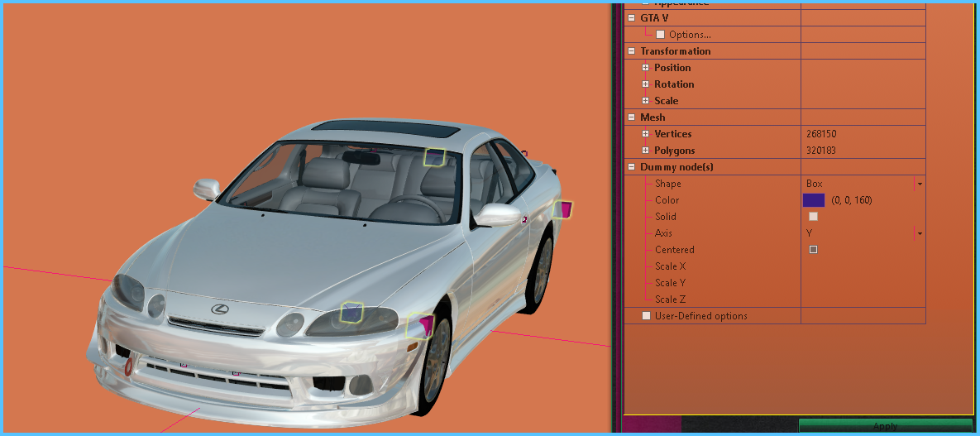Screen dimensions: 980x436
Task: Expand the Position node
Action: 646,68
